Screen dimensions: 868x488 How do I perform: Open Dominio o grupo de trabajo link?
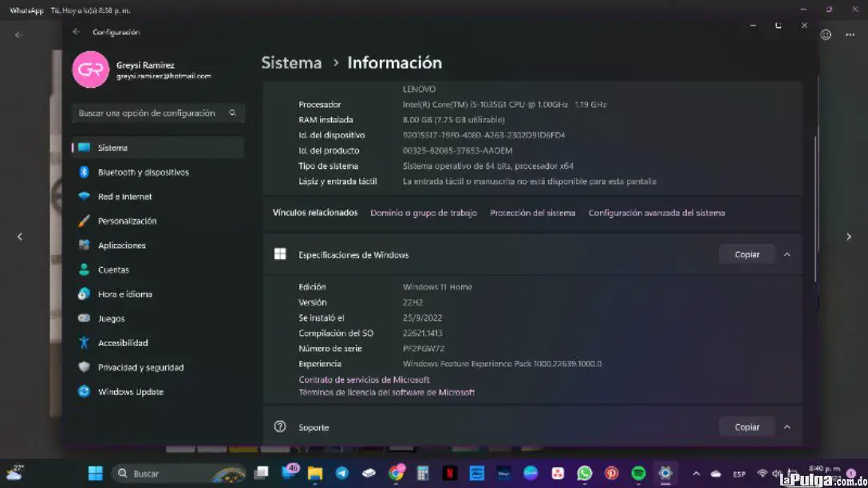tap(424, 213)
